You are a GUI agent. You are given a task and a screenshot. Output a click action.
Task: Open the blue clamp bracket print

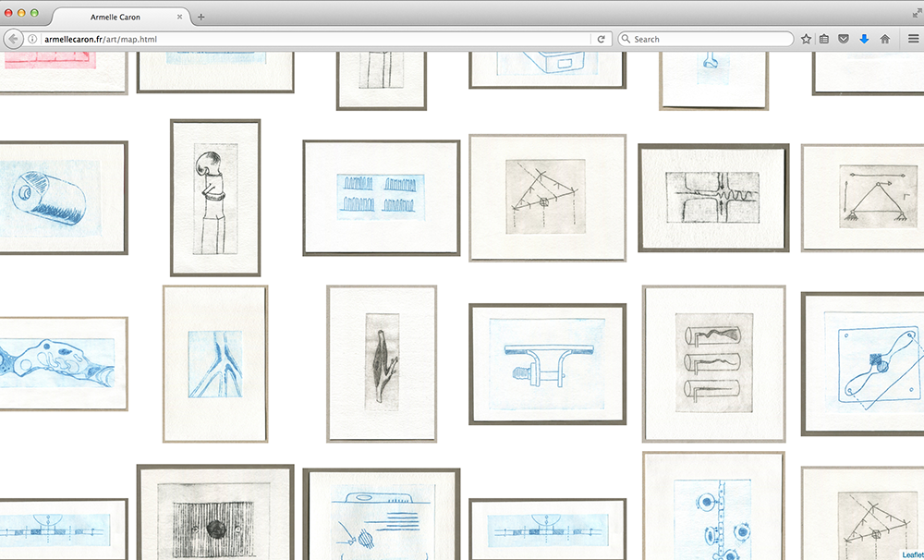coord(547,364)
